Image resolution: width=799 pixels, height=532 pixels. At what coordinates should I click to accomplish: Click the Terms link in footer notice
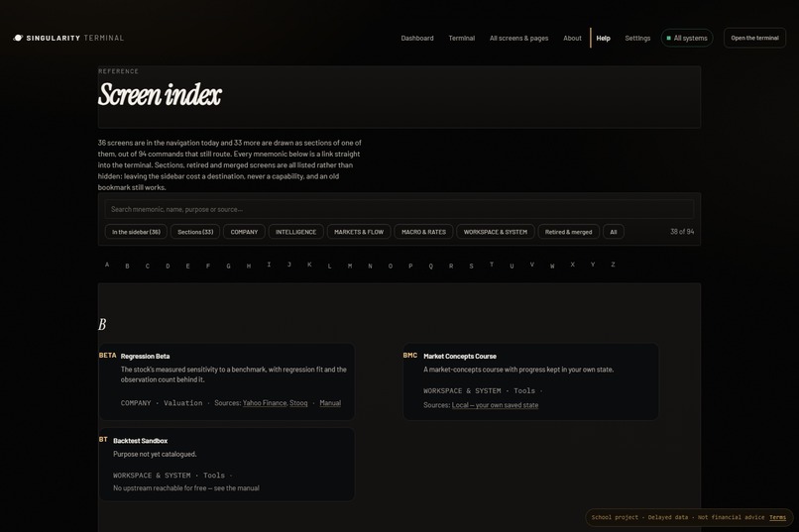777,517
